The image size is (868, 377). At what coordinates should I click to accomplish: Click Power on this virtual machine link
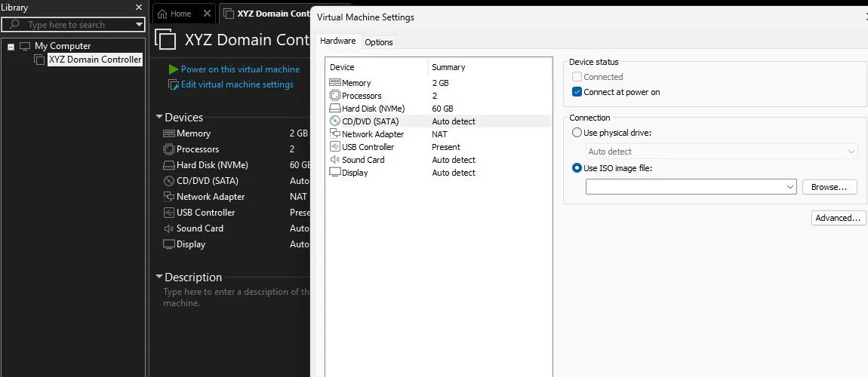coord(240,69)
